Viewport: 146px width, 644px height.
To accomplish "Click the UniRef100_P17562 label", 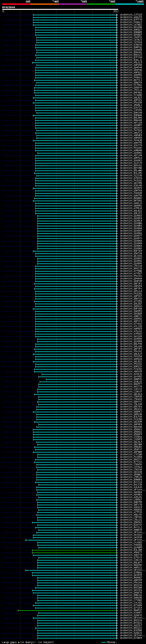I will pyautogui.click(x=131, y=85).
